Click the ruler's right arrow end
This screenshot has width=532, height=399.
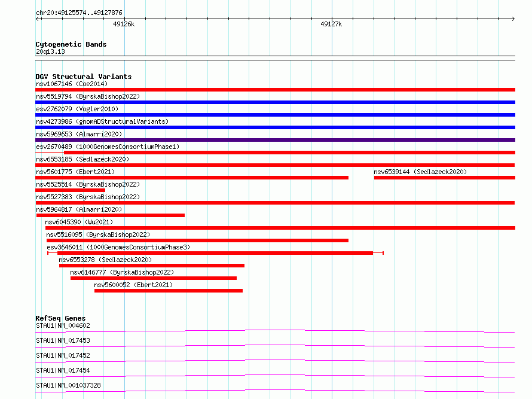pos(513,19)
